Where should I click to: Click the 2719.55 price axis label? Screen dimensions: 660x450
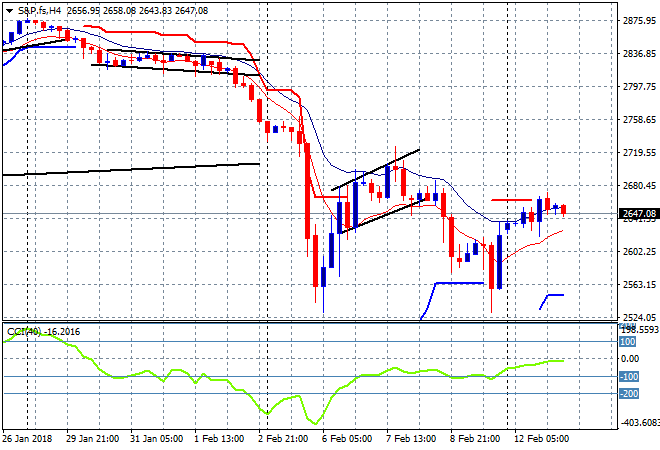pyautogui.click(x=639, y=152)
